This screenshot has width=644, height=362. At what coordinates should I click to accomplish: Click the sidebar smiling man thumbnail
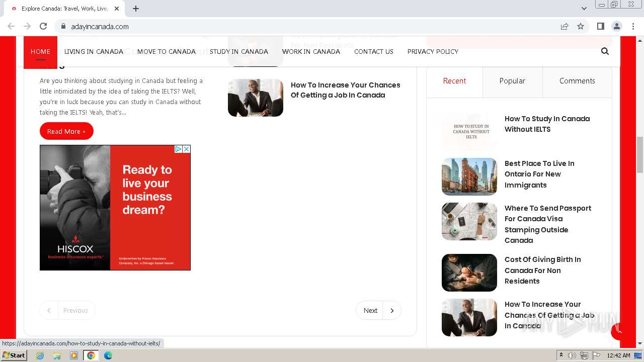(x=469, y=317)
